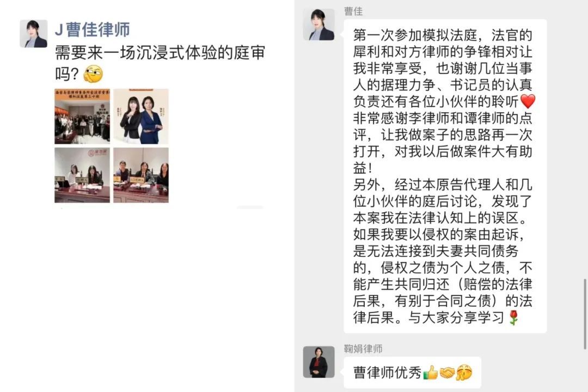Open the group photo thumbnail with banner
Image resolution: width=588 pixels, height=392 pixels.
click(x=82, y=117)
